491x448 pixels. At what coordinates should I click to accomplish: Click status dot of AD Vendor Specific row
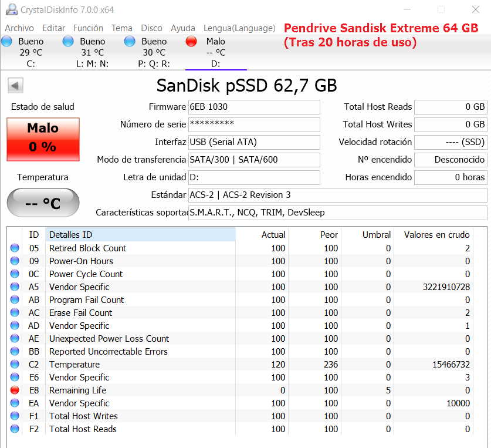pyautogui.click(x=15, y=325)
